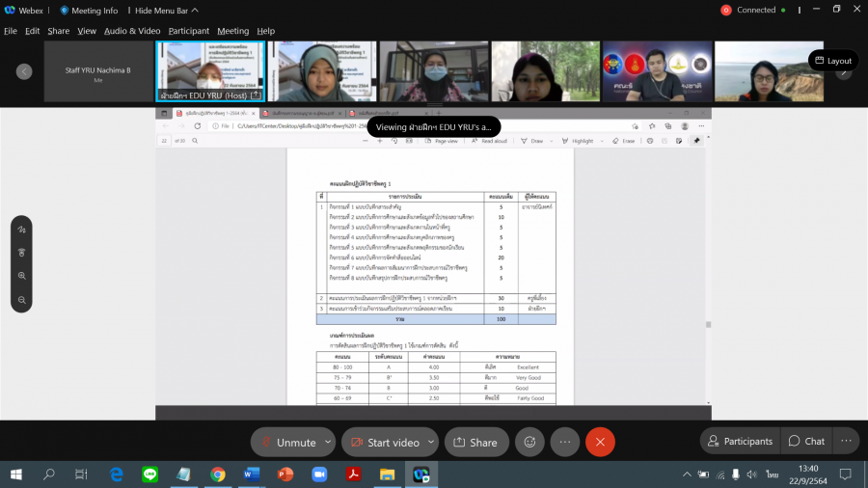868x488 pixels.
Task: Expand the Start video options arrow
Action: 430,442
